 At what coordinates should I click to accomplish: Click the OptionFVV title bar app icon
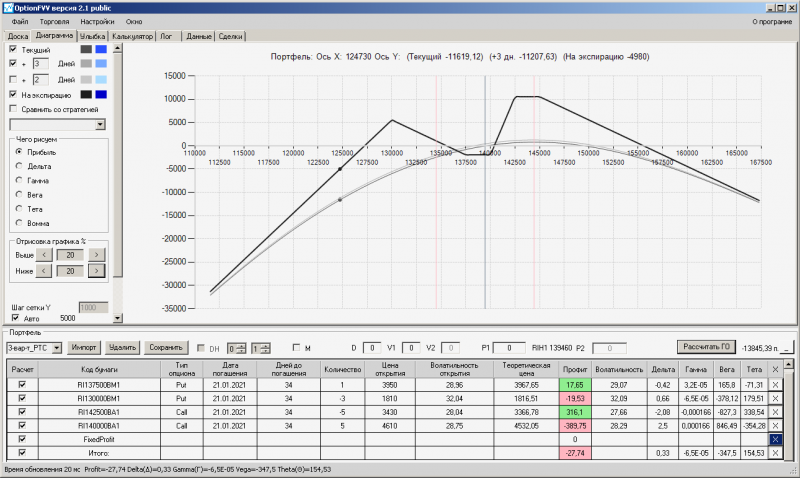[8, 8]
